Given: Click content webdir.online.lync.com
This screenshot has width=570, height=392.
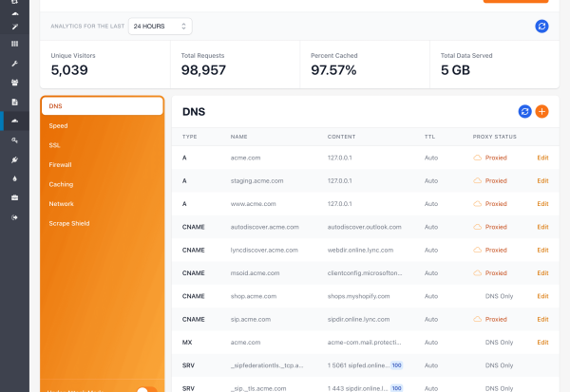Looking at the screenshot, I should (360, 250).
